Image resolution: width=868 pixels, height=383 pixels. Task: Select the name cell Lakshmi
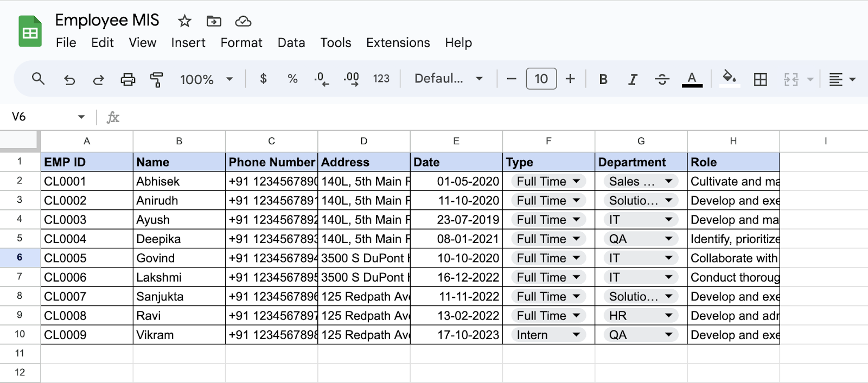click(179, 277)
